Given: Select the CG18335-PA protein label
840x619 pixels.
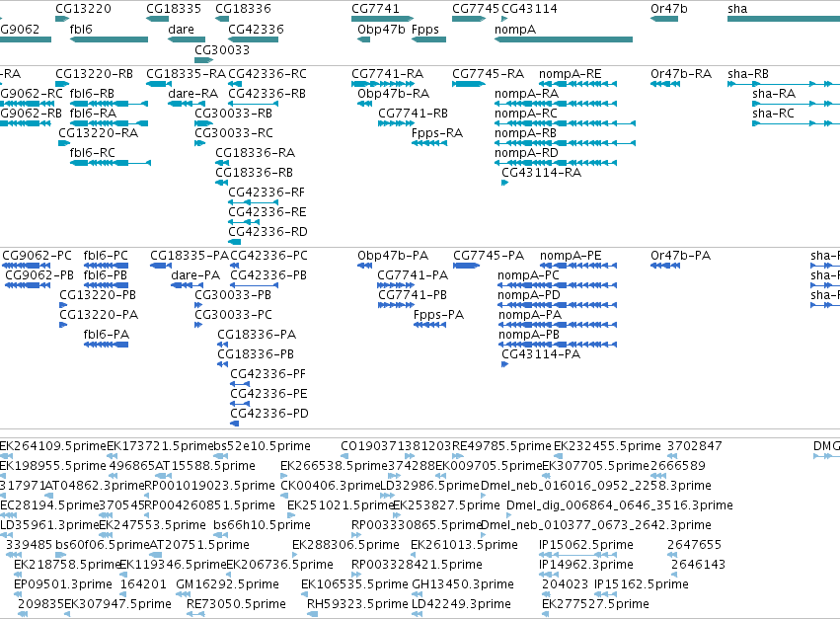Looking at the screenshot, I should click(x=190, y=255).
